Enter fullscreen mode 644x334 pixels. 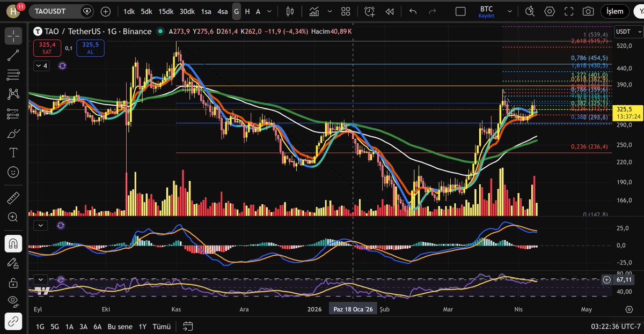tap(569, 11)
